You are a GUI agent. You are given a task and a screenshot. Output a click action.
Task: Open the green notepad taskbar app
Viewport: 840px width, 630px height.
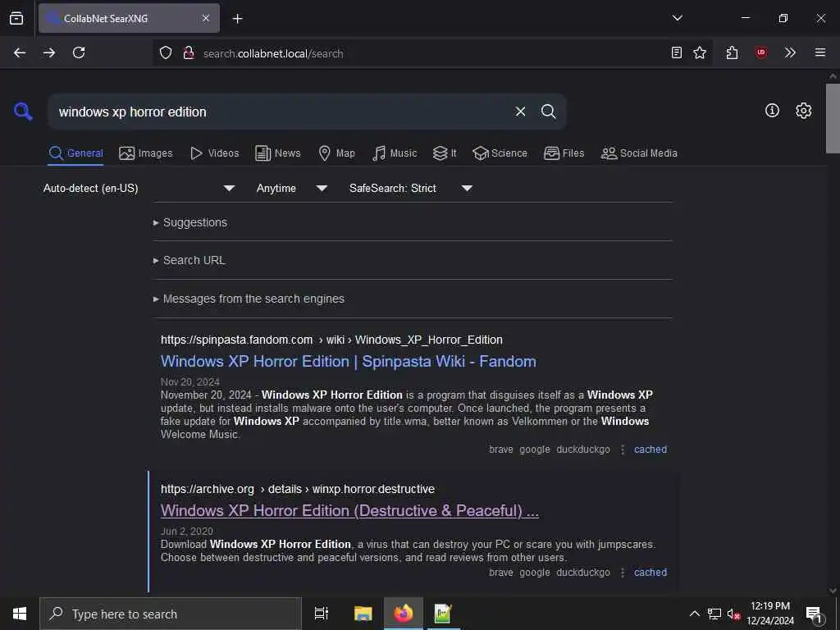coord(443,614)
